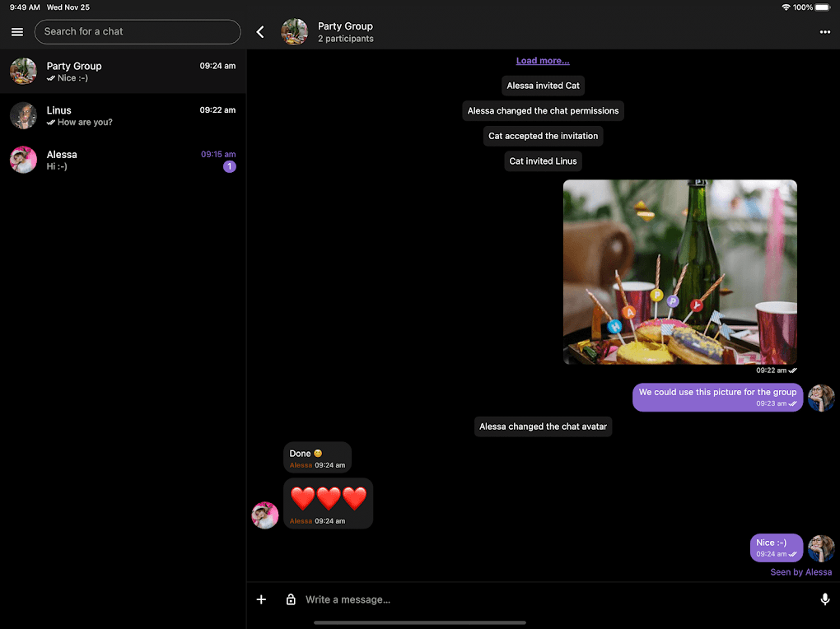Click Alessa's avatar beside the hearts message
840x629 pixels.
point(265,515)
